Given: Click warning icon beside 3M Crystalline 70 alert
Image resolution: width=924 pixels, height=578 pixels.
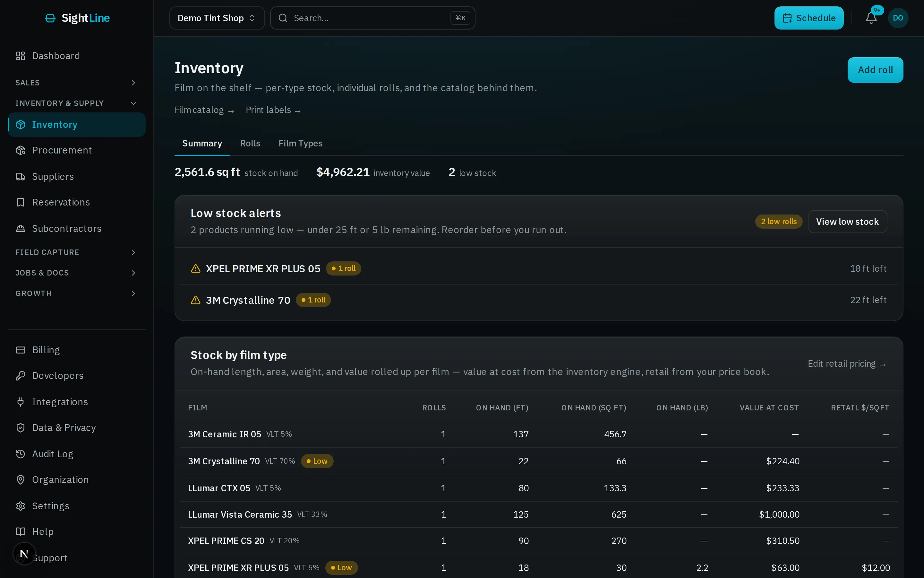Looking at the screenshot, I should coord(195,300).
